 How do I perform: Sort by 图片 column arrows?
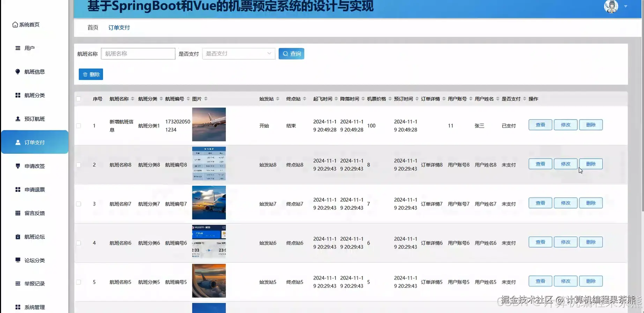(206, 99)
